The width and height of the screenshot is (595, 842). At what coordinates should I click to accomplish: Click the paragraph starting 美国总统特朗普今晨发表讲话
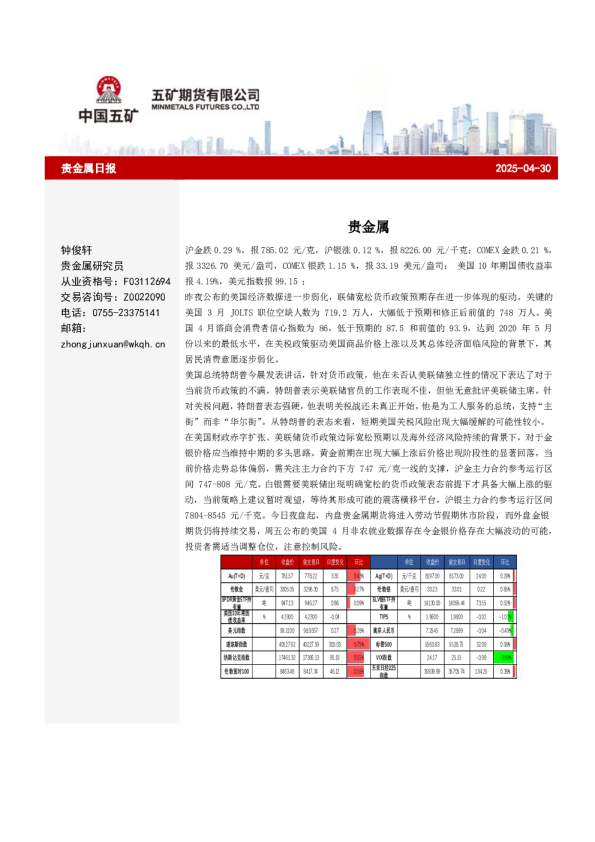tap(368, 398)
